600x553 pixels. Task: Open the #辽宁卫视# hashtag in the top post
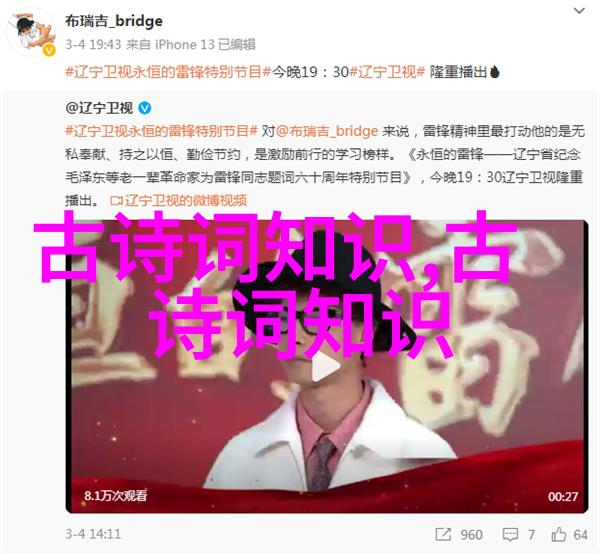click(387, 72)
